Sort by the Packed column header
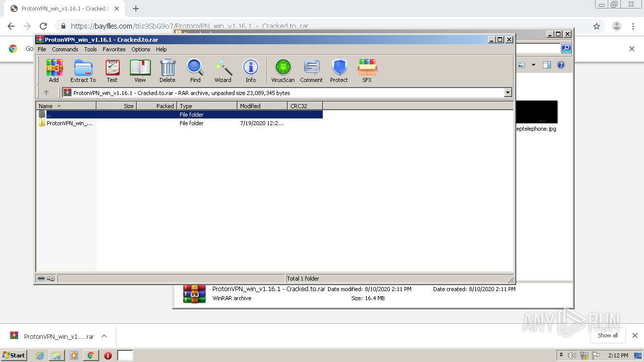 coord(156,106)
